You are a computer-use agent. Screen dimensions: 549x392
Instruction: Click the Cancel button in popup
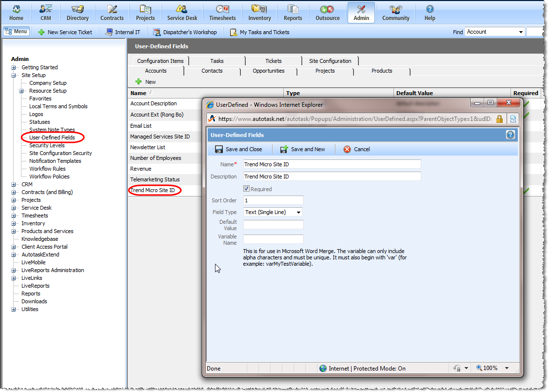pyautogui.click(x=356, y=149)
